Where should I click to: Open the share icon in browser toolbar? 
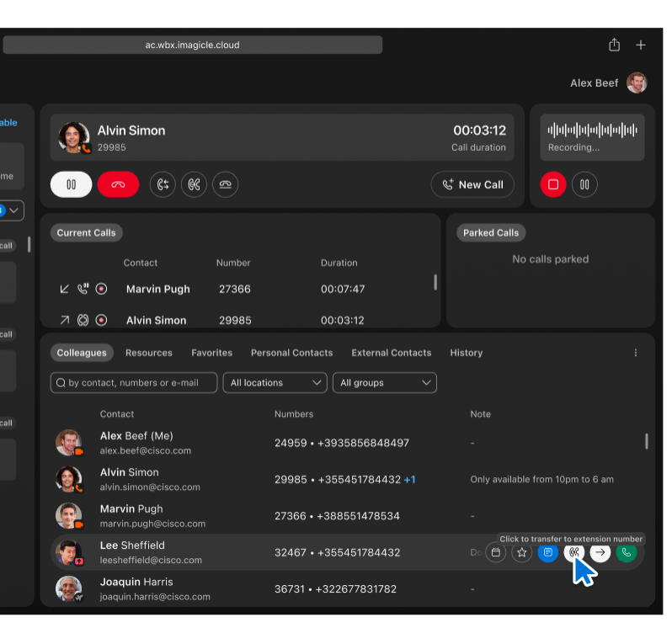(615, 45)
